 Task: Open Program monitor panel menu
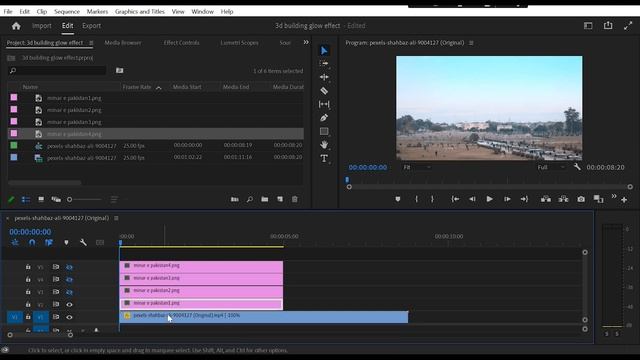pos(471,42)
